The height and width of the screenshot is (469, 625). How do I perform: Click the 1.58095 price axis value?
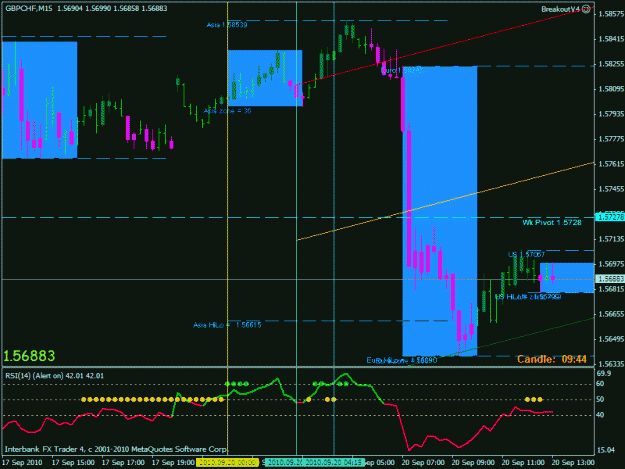click(611, 89)
